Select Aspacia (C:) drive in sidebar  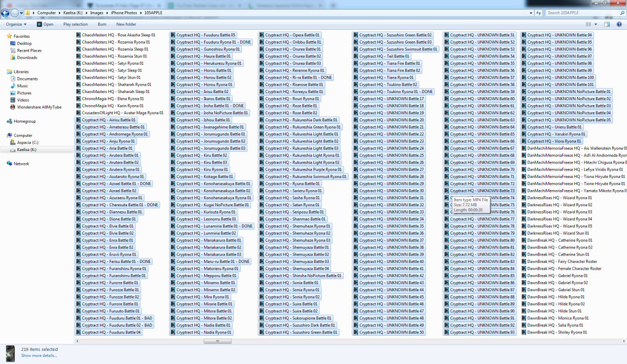pos(27,142)
